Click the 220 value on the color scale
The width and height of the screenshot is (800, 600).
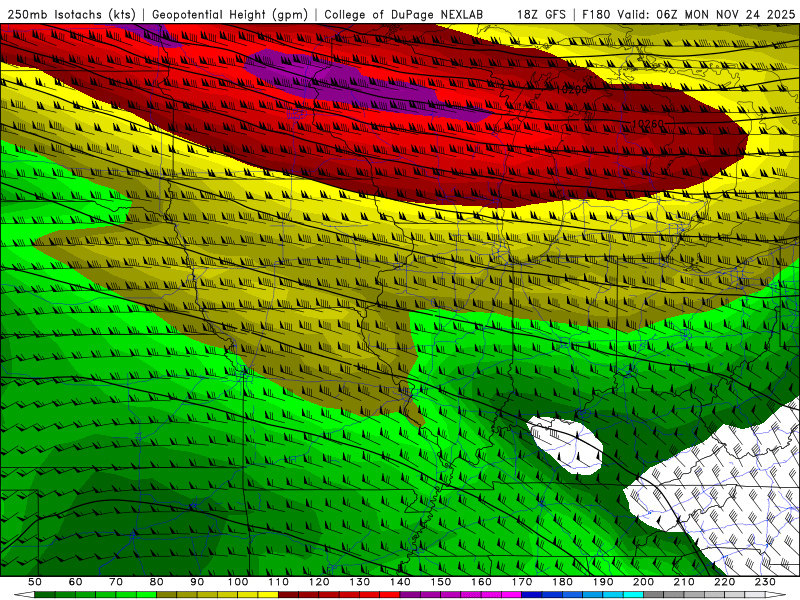(x=725, y=582)
